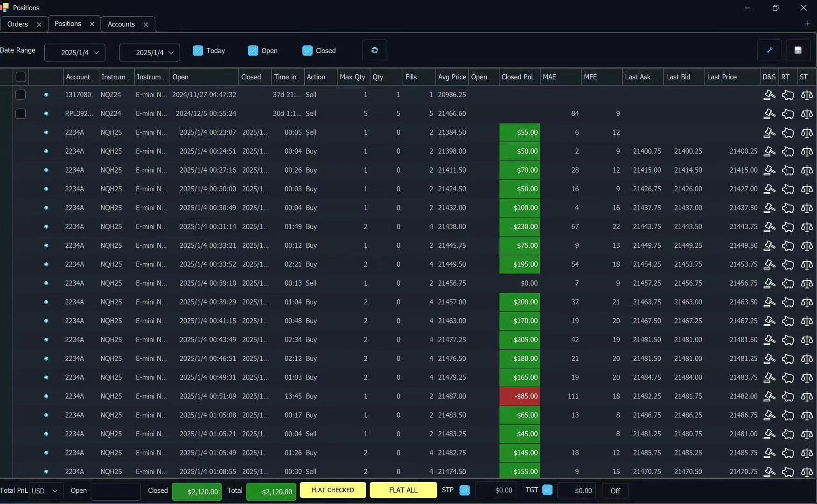This screenshot has width=817, height=504.
Task: Click the save layout disk icon
Action: click(x=798, y=50)
